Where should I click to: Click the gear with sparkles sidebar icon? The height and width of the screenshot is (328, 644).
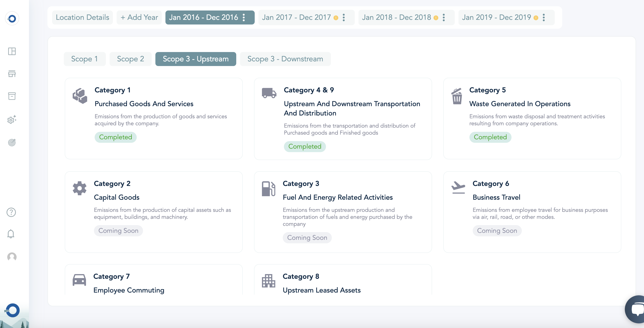tap(12, 120)
